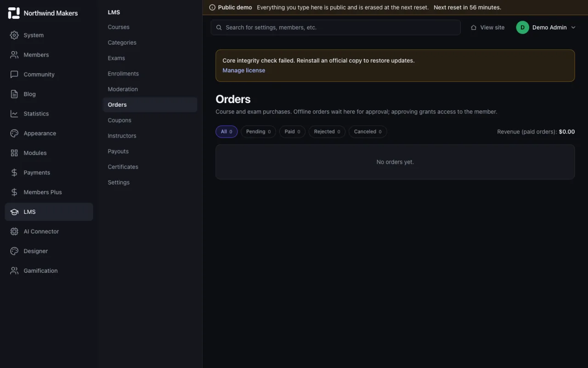Expand the Demo Admin dropdown chevron
This screenshot has width=588, height=368.
pyautogui.click(x=573, y=28)
